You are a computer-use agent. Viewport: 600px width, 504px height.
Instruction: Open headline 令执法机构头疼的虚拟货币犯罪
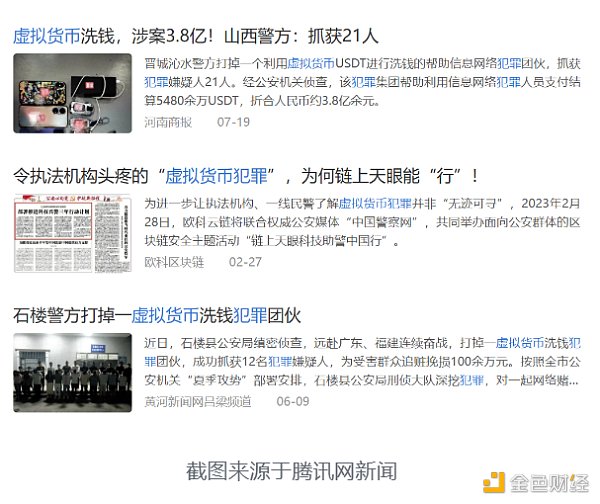pos(245,176)
